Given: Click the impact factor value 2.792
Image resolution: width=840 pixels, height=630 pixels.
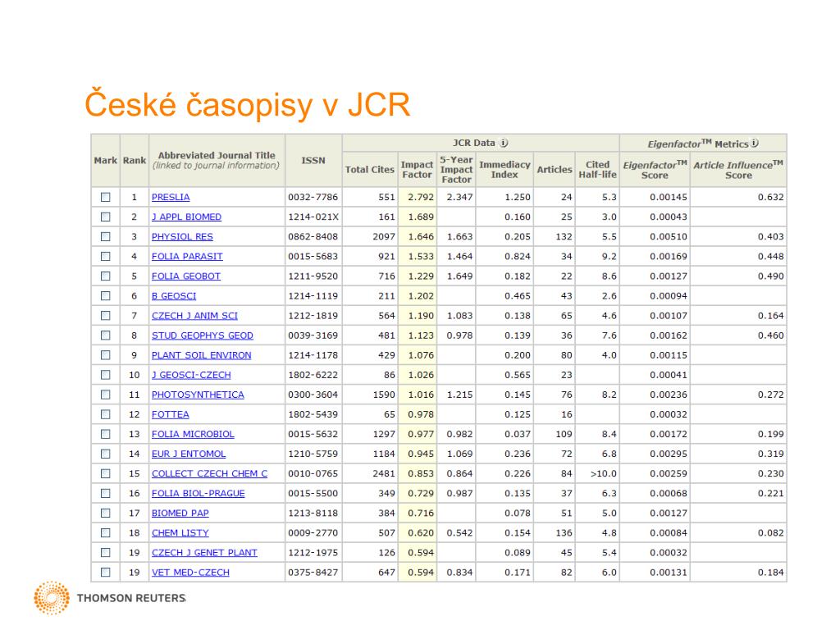Looking at the screenshot, I should [x=421, y=197].
